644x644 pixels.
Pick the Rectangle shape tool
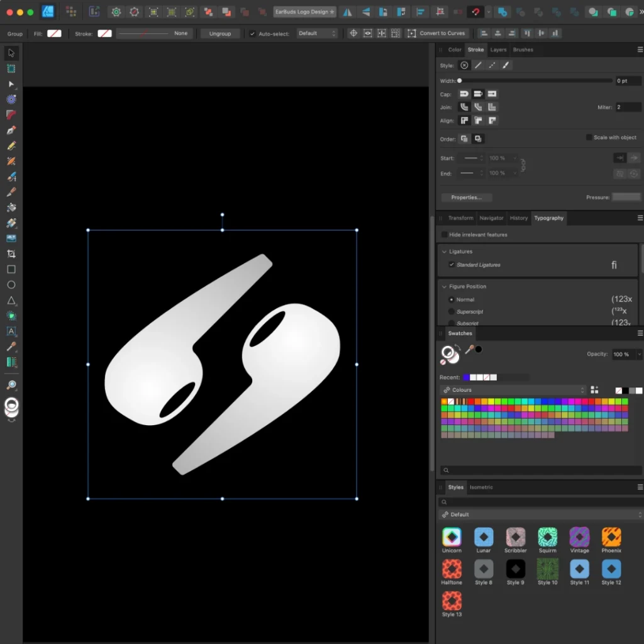coord(11,269)
